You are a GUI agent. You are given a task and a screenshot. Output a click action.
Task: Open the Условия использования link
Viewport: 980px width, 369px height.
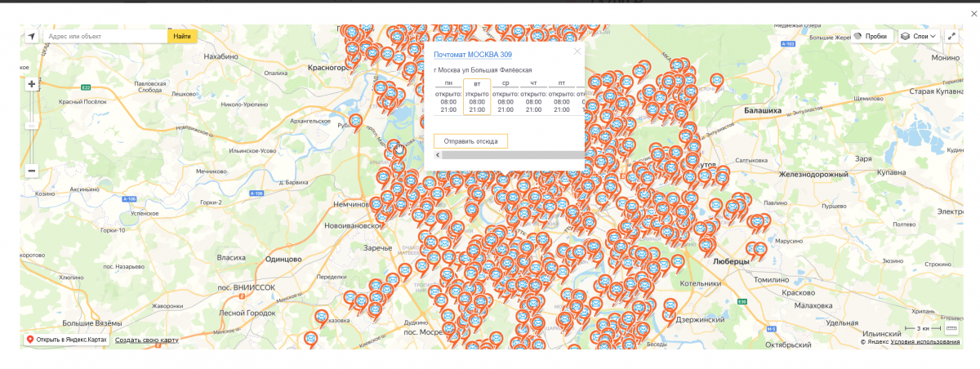(x=925, y=342)
